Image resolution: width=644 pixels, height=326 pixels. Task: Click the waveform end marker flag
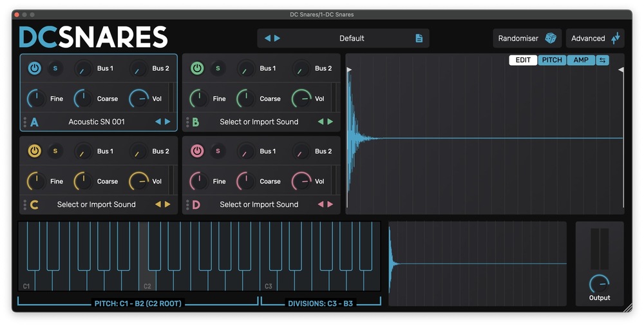pyautogui.click(x=621, y=70)
